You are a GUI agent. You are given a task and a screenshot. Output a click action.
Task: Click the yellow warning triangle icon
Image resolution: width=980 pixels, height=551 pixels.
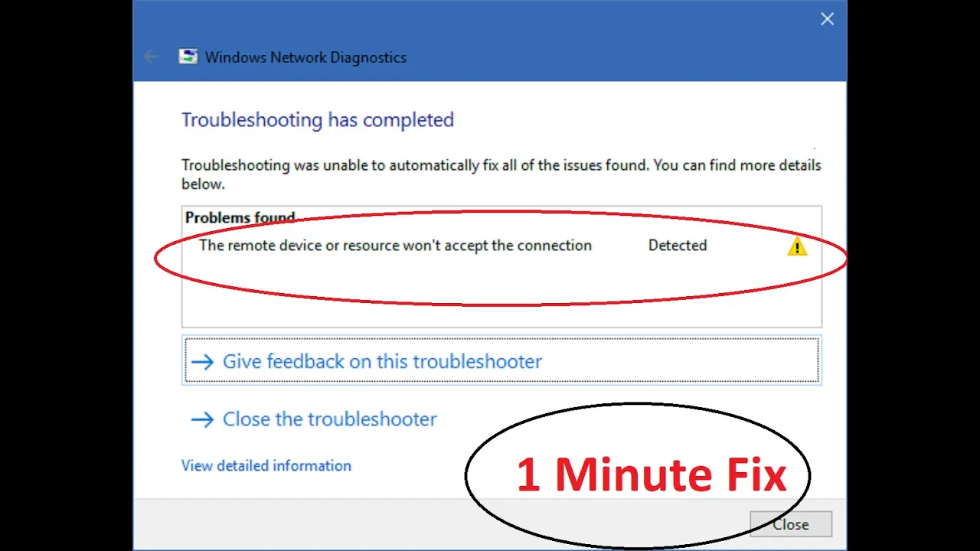point(797,246)
